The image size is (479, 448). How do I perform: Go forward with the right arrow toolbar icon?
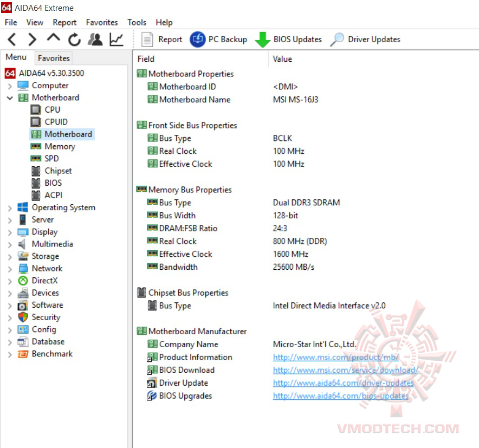tap(33, 40)
